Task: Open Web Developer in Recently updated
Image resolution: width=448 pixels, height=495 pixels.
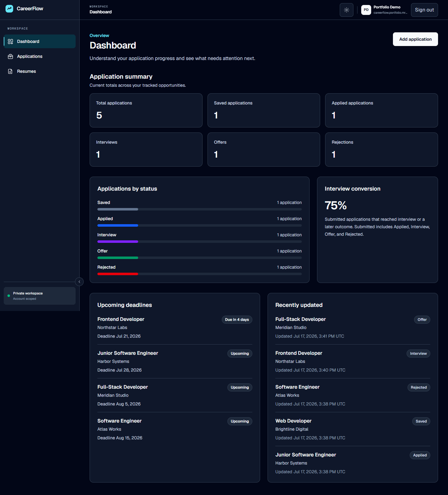Action: (293, 421)
